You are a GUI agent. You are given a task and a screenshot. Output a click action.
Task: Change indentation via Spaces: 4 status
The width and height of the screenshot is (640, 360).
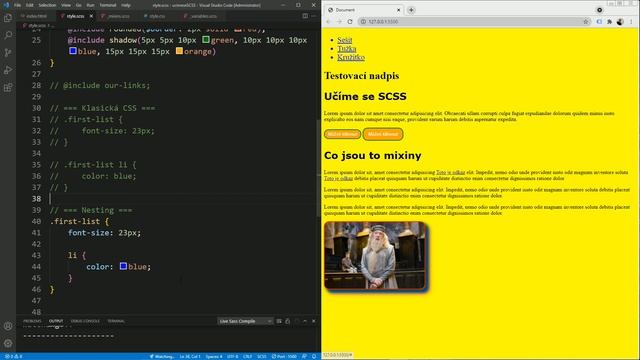click(x=213, y=356)
